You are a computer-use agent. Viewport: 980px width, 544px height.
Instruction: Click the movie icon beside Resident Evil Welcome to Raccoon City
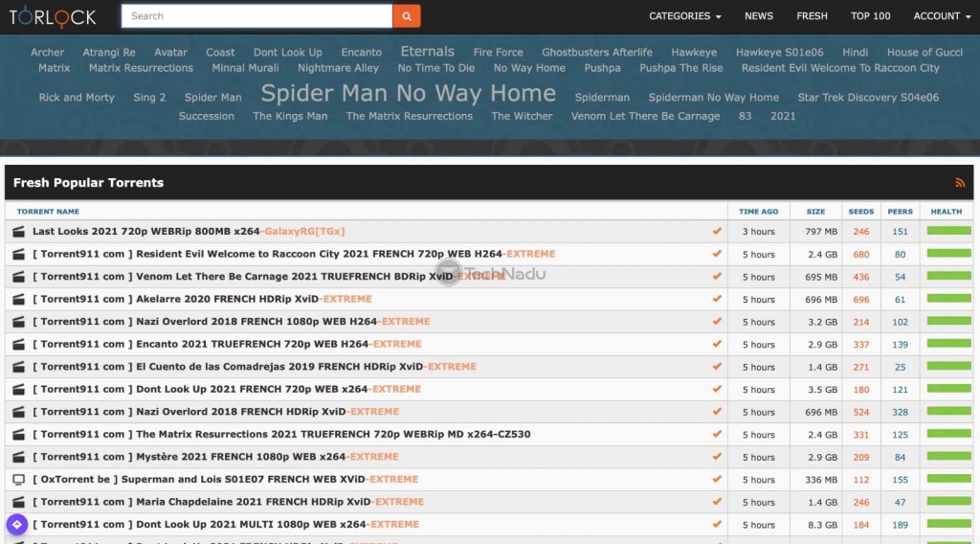(x=19, y=254)
